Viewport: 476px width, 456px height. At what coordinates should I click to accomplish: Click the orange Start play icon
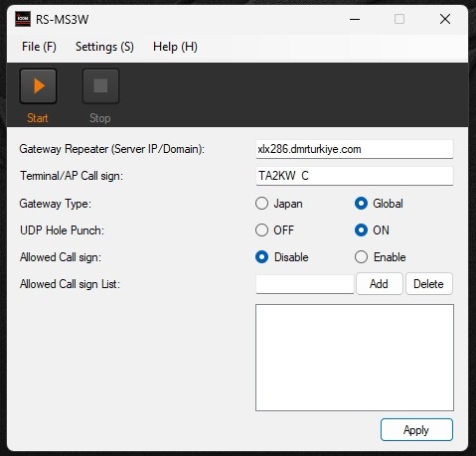(39, 86)
